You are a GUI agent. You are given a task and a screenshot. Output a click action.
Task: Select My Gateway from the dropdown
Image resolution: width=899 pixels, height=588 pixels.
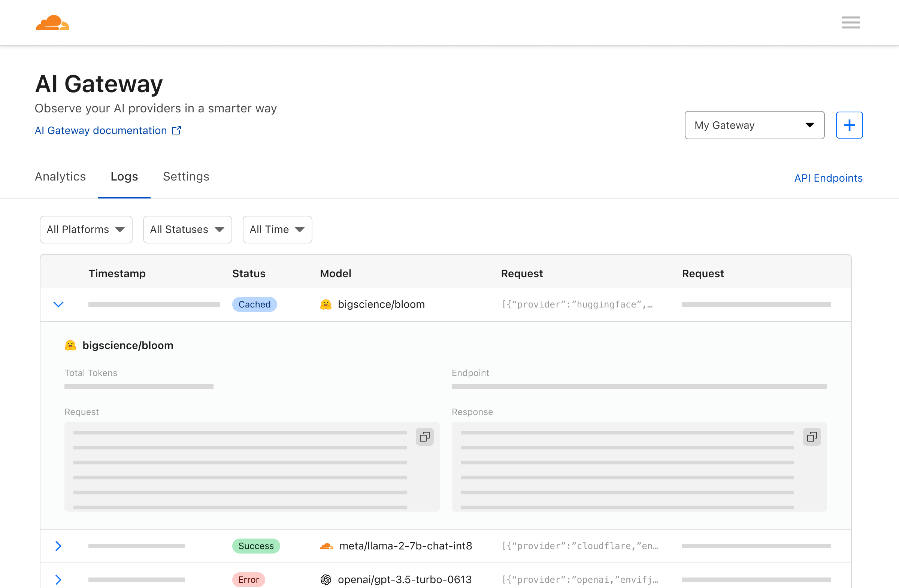754,125
